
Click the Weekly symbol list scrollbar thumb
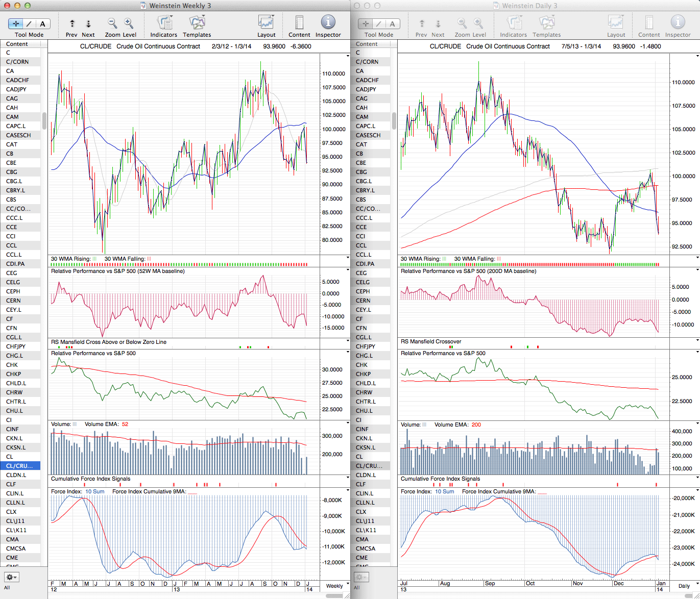[45, 121]
